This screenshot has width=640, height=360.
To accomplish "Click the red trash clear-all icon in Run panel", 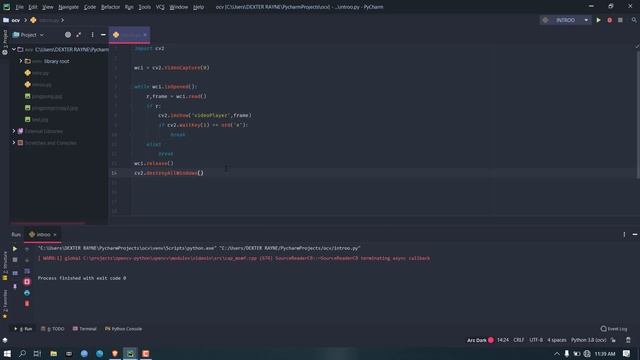I will (x=27, y=303).
